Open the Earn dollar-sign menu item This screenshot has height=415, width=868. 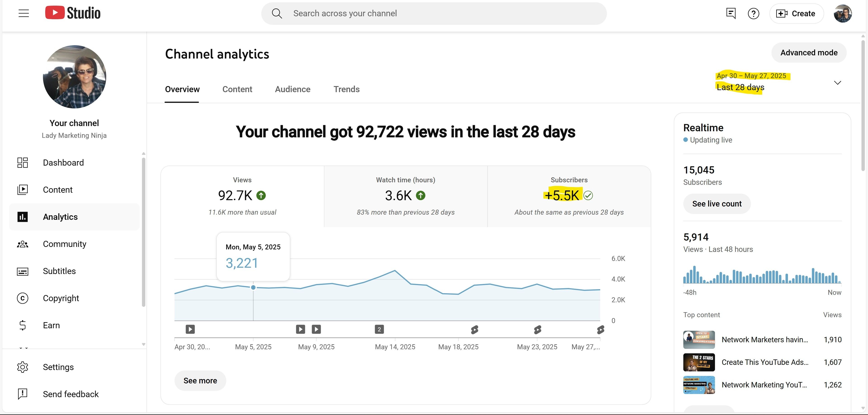[51, 325]
